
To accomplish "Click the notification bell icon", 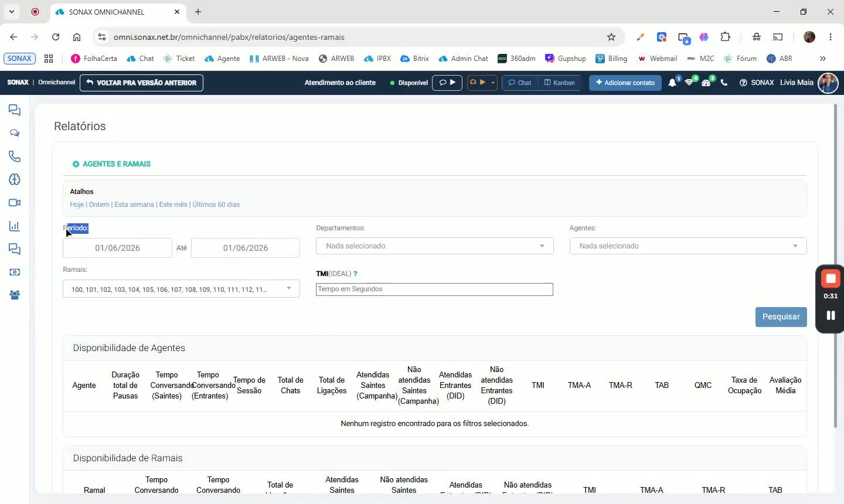I will pos(672,83).
